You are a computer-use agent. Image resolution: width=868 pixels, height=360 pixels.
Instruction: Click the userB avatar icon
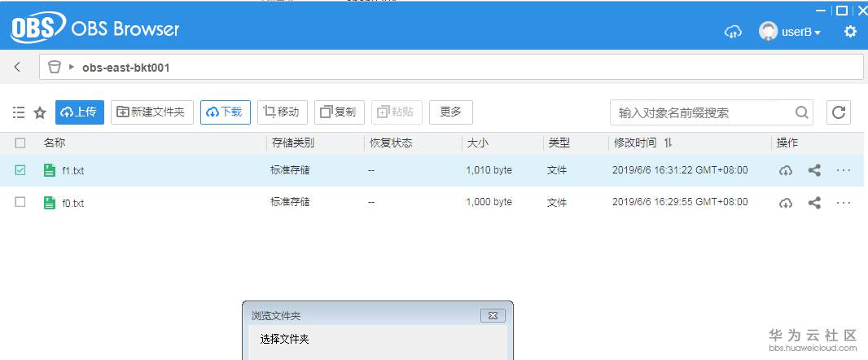click(x=768, y=31)
